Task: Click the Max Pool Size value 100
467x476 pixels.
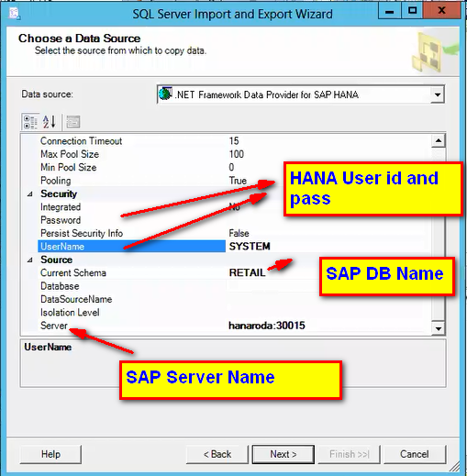Action: point(237,154)
